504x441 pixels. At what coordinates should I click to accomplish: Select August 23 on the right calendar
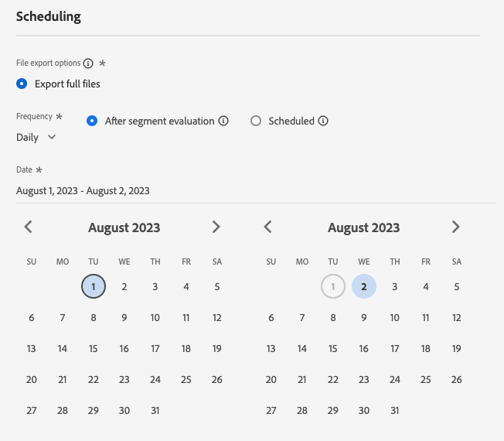(364, 380)
